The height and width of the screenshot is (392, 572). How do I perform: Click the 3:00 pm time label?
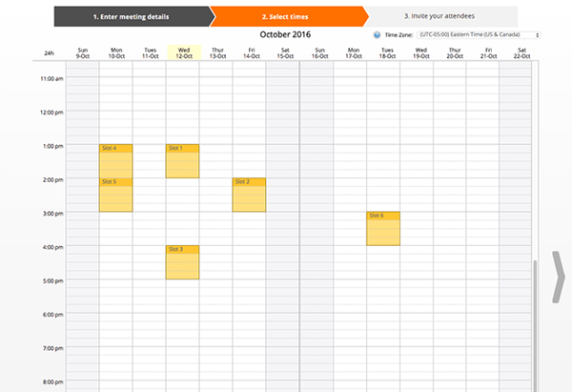click(x=52, y=214)
